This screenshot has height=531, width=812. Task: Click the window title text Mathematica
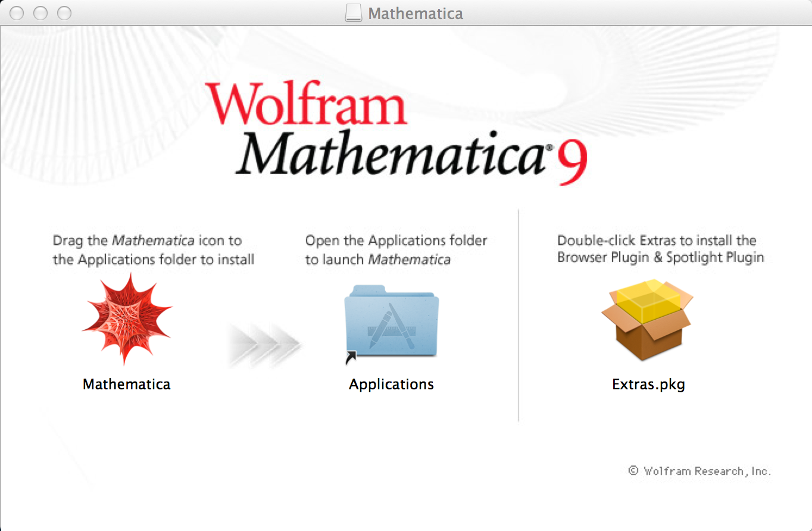416,13
